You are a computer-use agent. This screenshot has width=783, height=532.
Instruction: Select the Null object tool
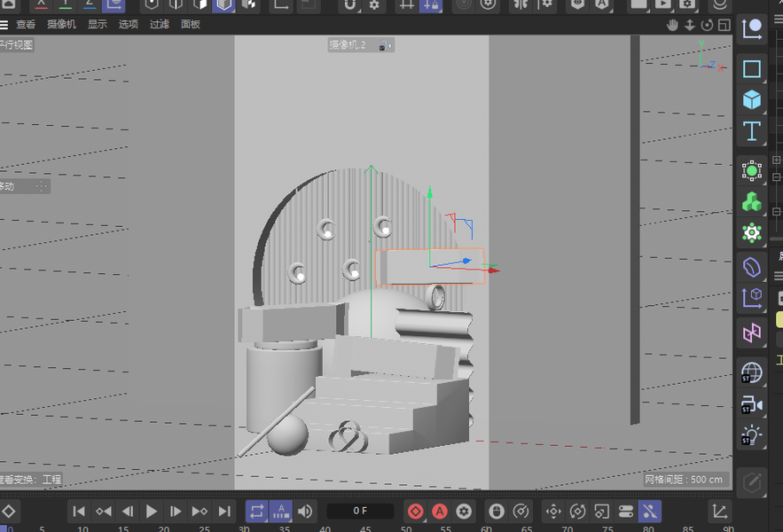pyautogui.click(x=752, y=29)
